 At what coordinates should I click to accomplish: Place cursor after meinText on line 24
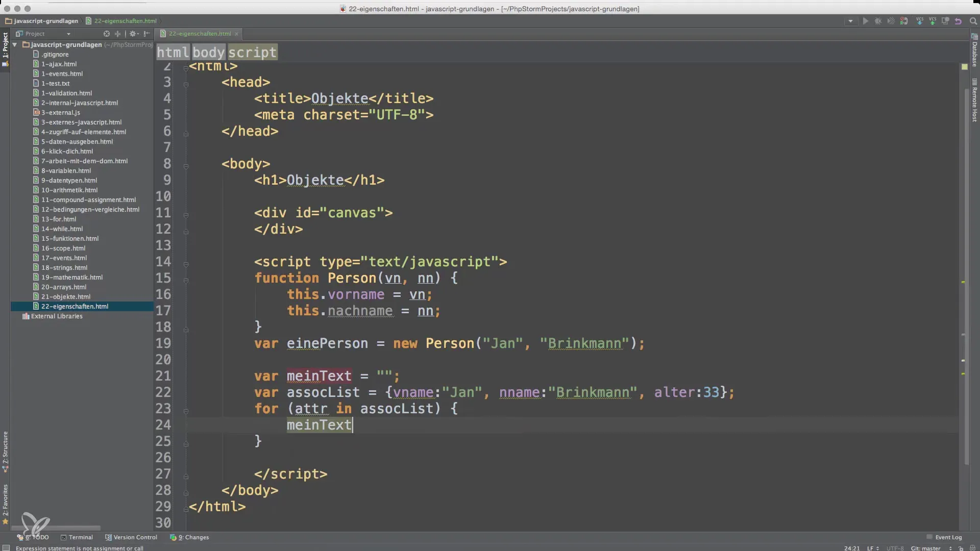coord(353,425)
